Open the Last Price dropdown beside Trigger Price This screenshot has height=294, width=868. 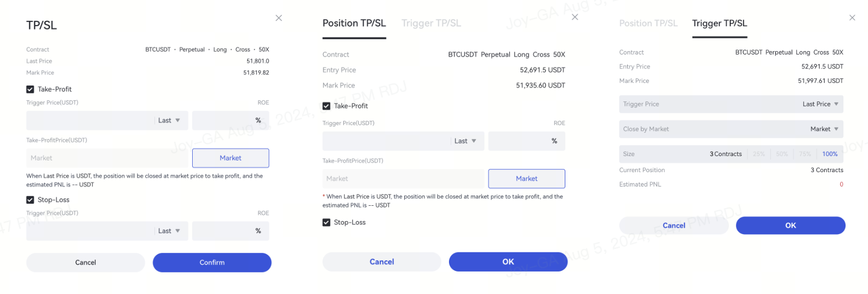coord(820,104)
